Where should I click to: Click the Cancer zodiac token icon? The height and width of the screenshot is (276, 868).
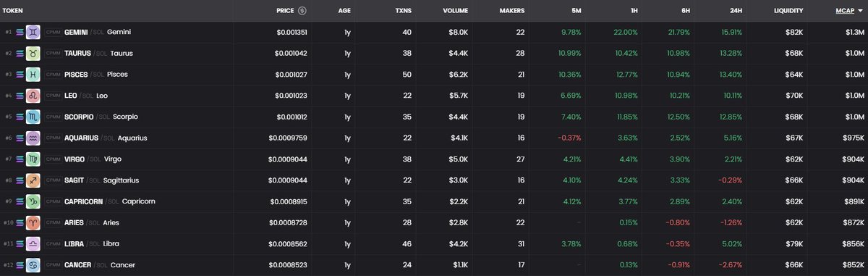point(34,265)
